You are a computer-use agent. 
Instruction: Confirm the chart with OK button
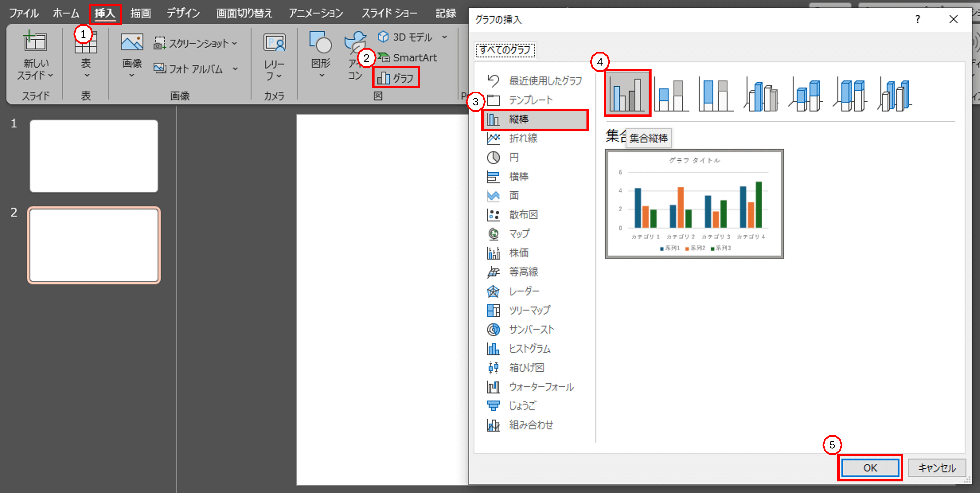point(870,468)
